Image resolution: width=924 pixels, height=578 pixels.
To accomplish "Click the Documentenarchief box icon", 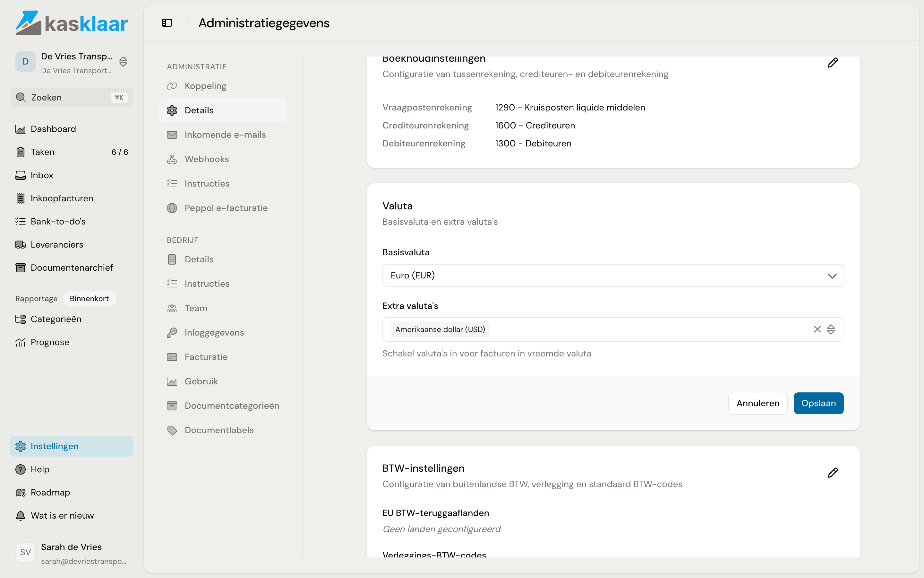I will [x=20, y=267].
